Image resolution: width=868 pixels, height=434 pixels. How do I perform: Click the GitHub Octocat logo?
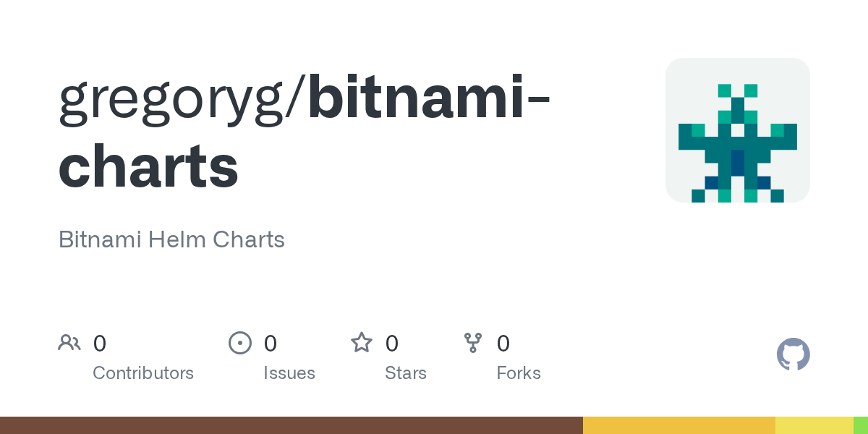tap(793, 354)
